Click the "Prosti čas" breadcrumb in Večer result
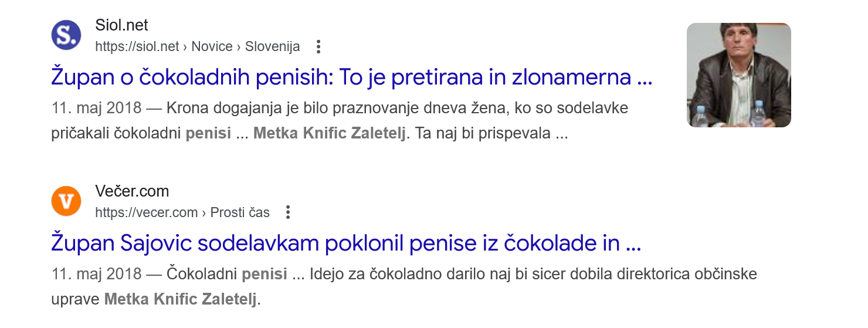The height and width of the screenshot is (328, 868). tap(240, 212)
